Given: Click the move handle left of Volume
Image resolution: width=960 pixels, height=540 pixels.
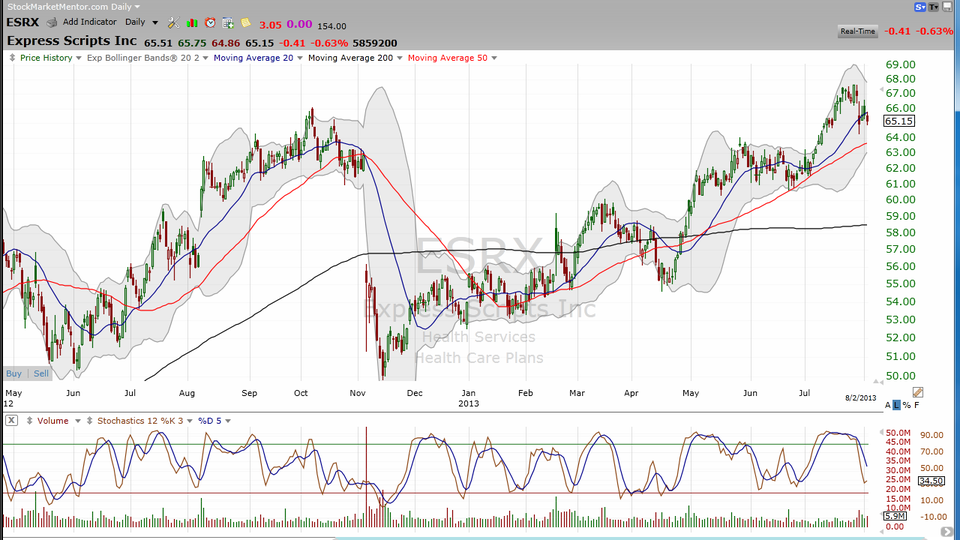Looking at the screenshot, I should [x=29, y=421].
